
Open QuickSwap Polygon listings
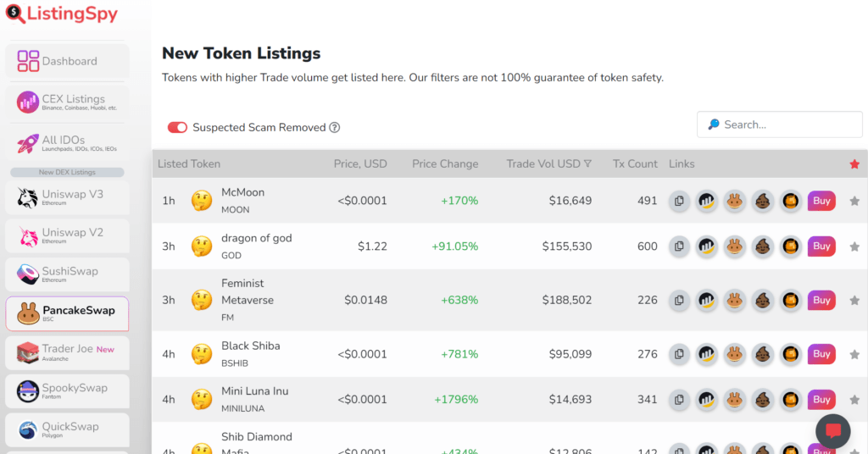click(68, 429)
